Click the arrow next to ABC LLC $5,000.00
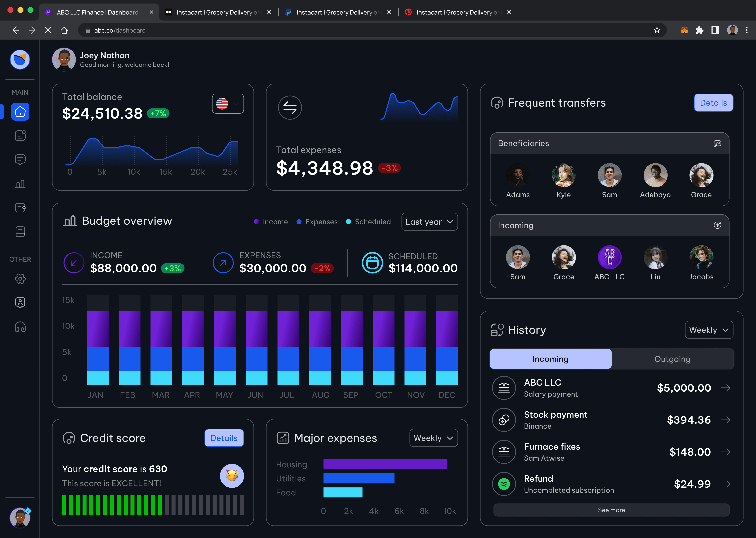Viewport: 756px width, 538px height. click(x=725, y=388)
